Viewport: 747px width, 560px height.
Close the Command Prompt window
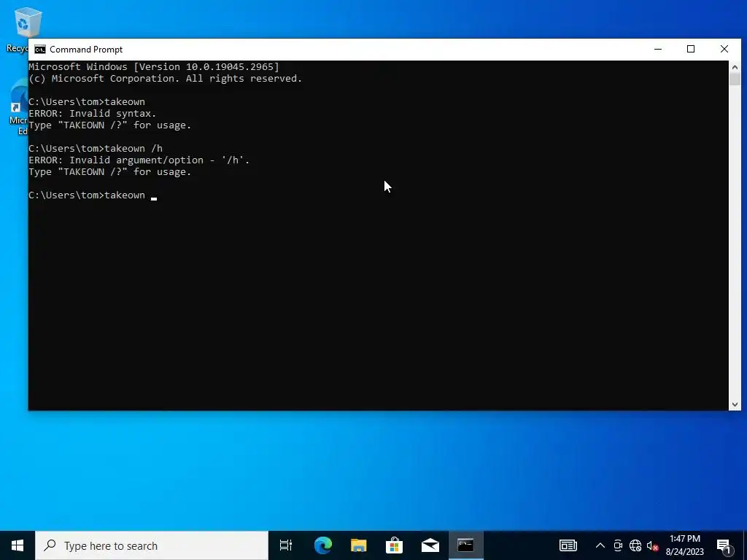click(724, 49)
